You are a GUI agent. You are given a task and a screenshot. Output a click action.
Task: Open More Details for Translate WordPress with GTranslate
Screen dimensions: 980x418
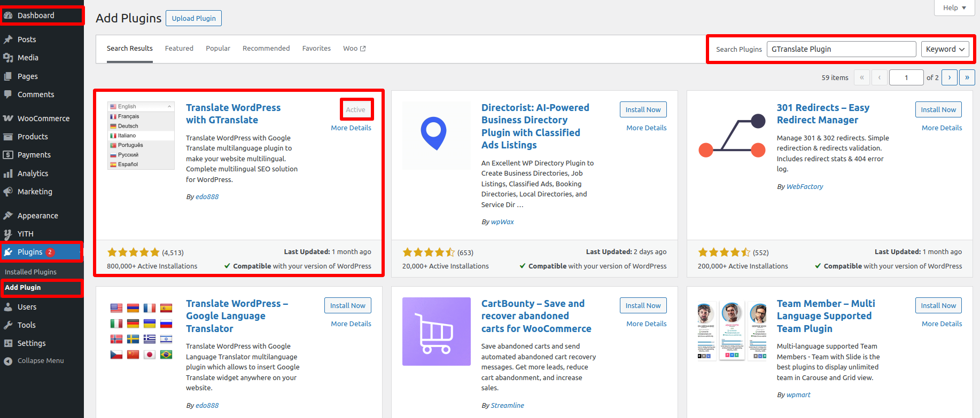pos(351,128)
